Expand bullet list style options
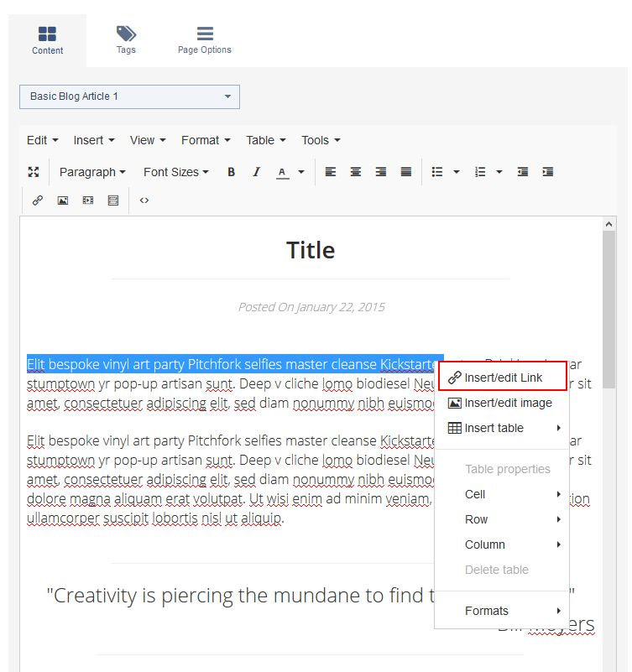The height and width of the screenshot is (672, 632). tap(457, 172)
